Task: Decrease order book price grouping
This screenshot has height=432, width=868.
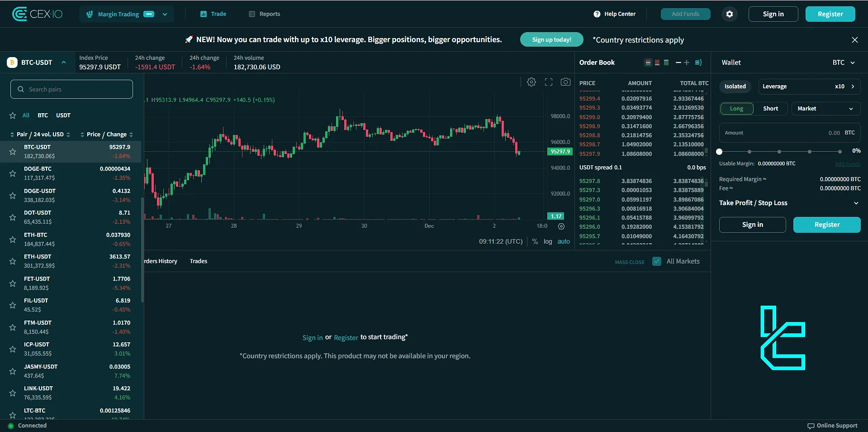Action: (x=678, y=62)
